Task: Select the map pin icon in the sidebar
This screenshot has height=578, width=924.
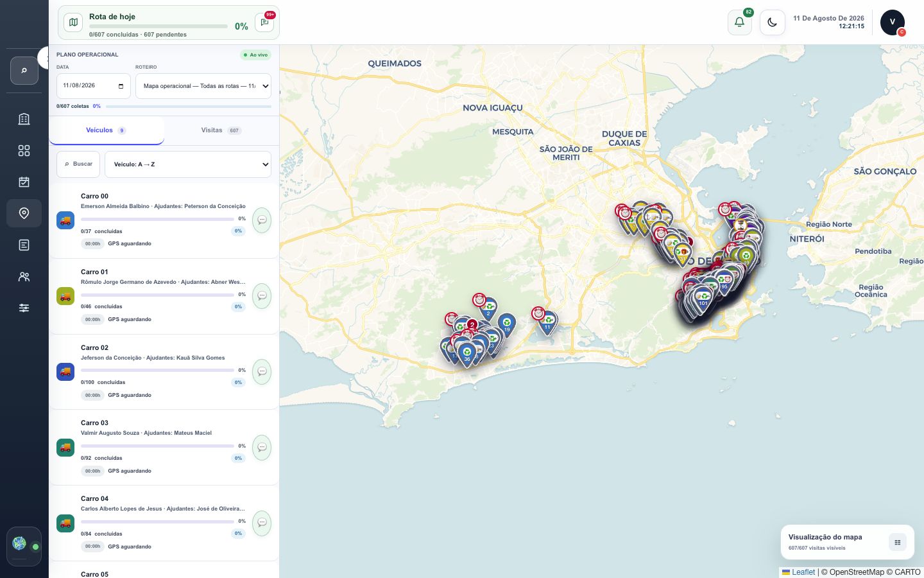Action: [x=24, y=213]
